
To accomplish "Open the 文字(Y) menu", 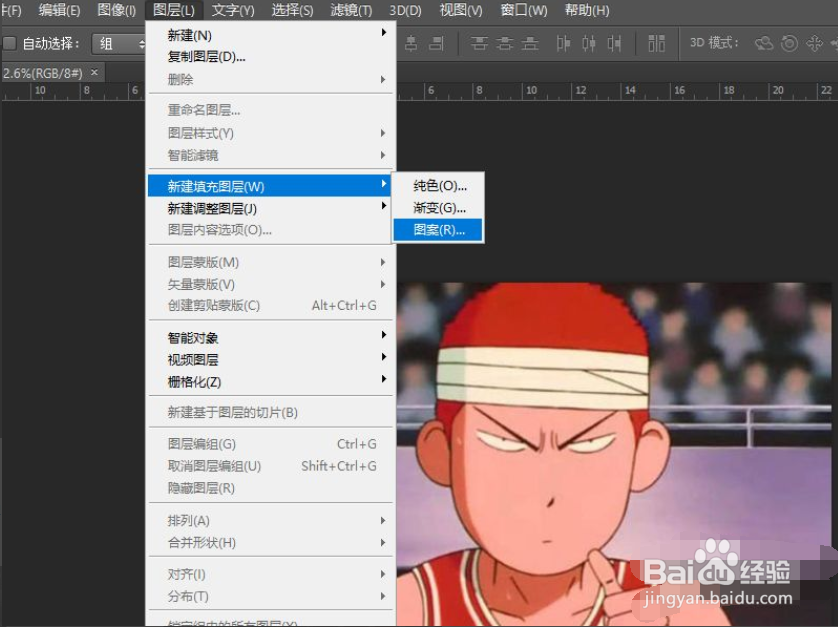I will (233, 10).
